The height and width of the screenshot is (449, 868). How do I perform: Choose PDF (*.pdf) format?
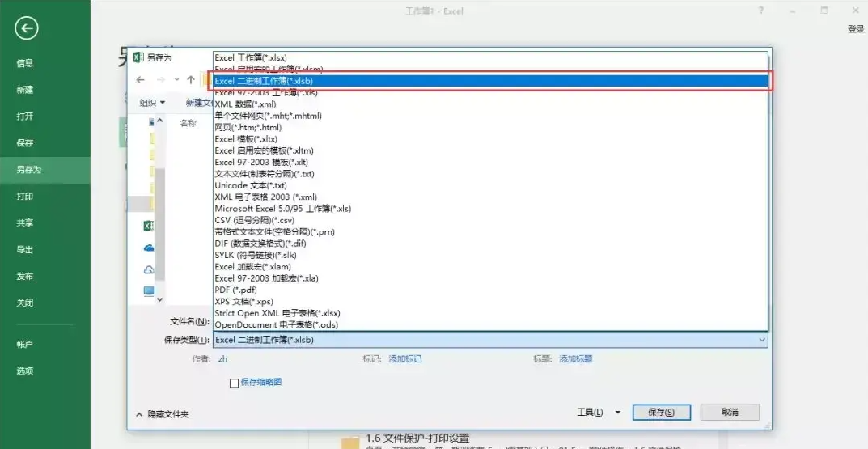490,290
